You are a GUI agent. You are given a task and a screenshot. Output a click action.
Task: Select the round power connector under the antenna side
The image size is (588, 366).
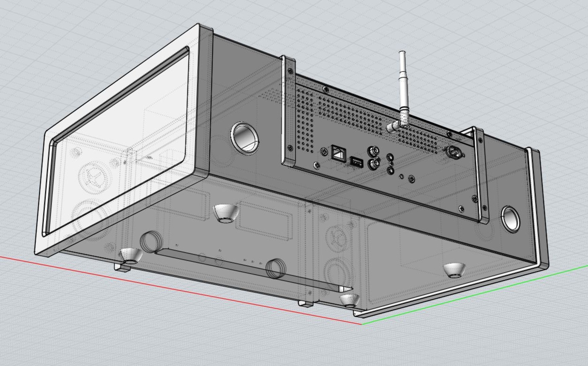[453, 152]
